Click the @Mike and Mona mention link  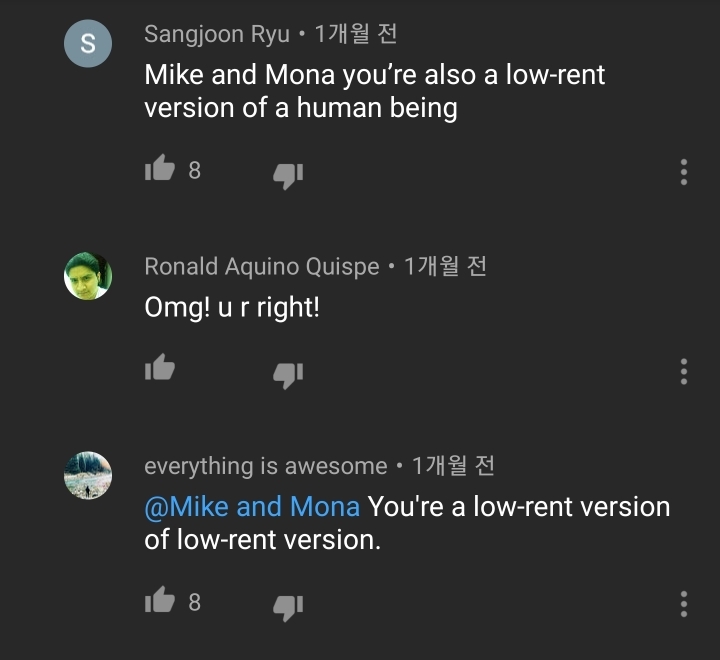pyautogui.click(x=252, y=507)
